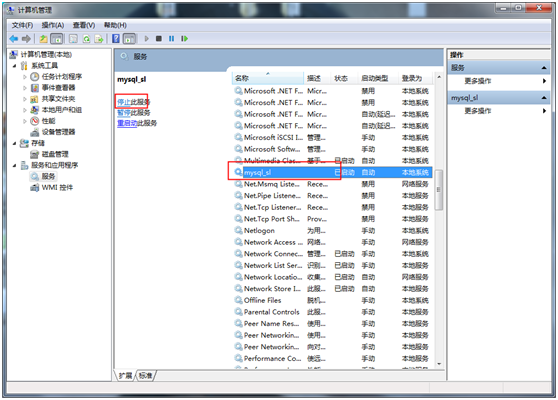Collapse the 存储 tree node

tap(15, 143)
